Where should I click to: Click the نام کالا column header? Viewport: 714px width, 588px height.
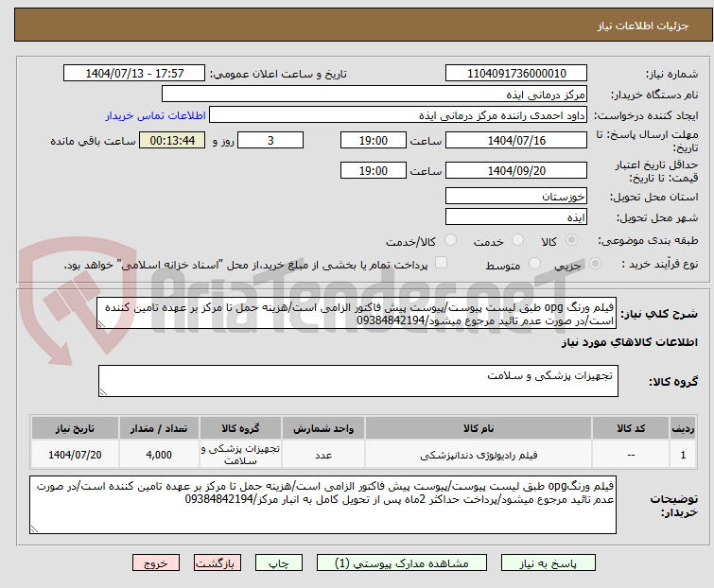coord(479,428)
